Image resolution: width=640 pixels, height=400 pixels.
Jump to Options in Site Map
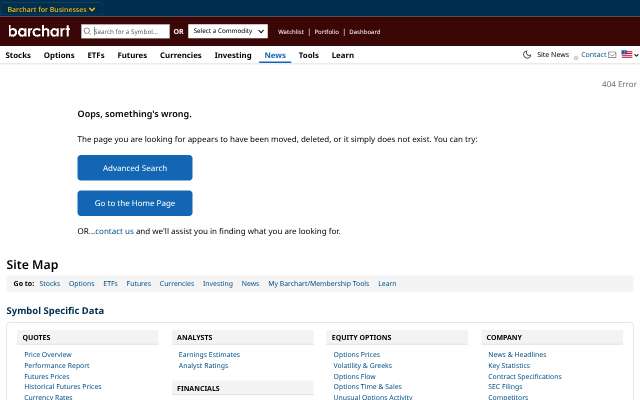pyautogui.click(x=82, y=284)
